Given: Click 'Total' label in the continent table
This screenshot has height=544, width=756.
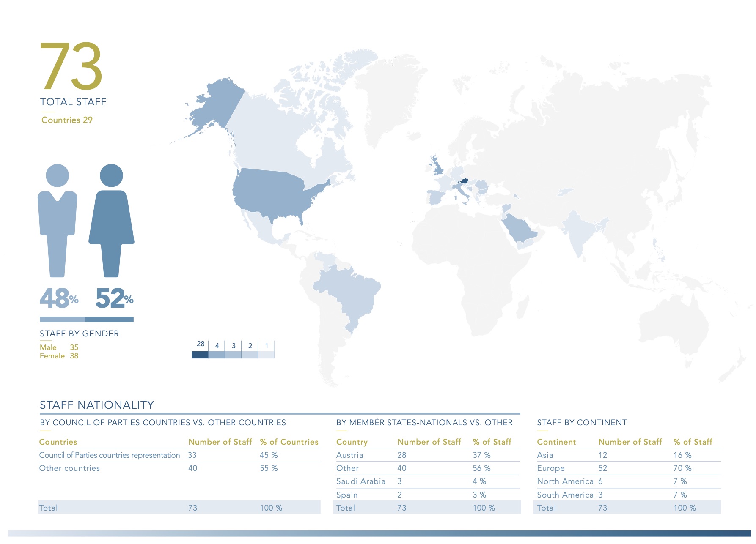Looking at the screenshot, I should pyautogui.click(x=546, y=508).
